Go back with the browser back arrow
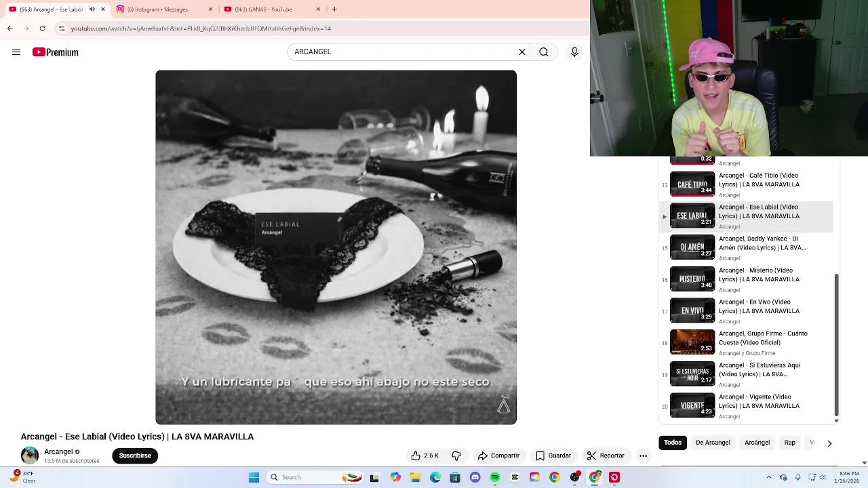868x488 pixels. point(9,28)
